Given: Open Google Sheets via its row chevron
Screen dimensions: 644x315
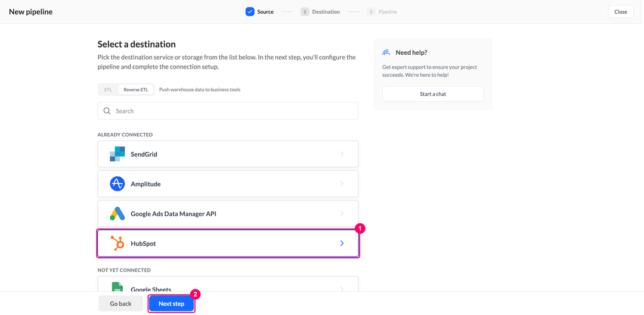Looking at the screenshot, I should 342,289.
